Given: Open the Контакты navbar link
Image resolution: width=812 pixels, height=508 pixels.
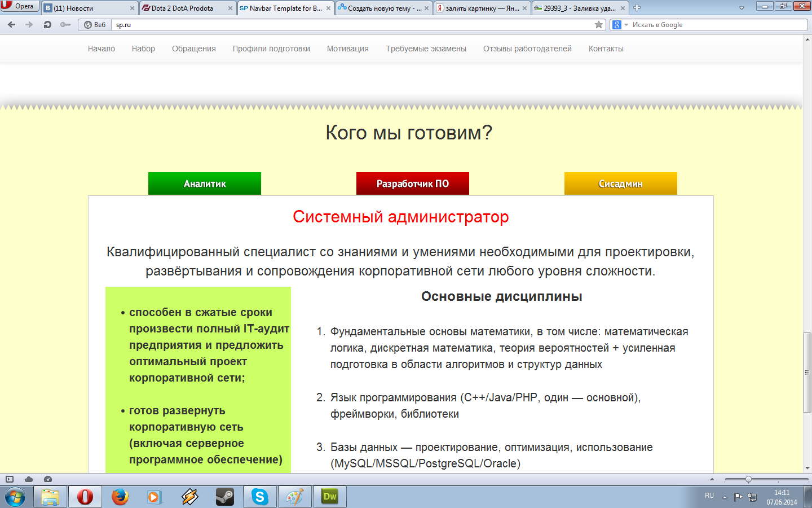Looking at the screenshot, I should coord(606,49).
